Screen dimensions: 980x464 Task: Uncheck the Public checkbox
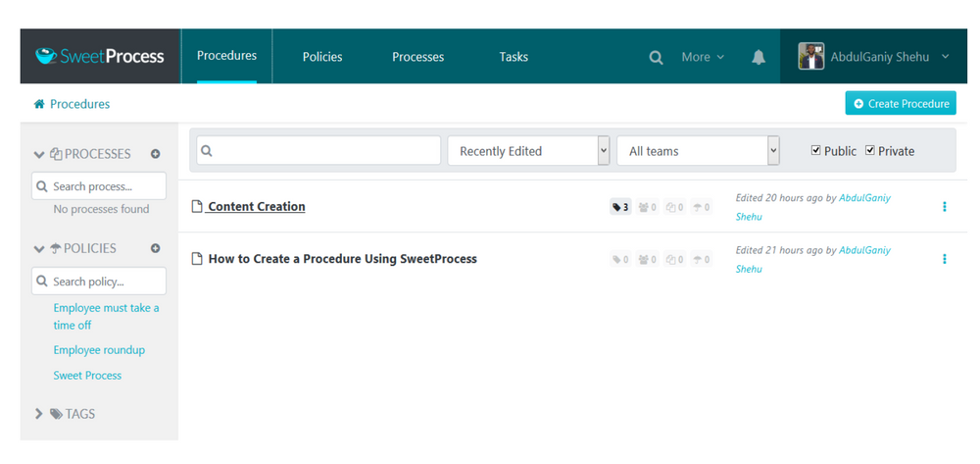point(816,150)
